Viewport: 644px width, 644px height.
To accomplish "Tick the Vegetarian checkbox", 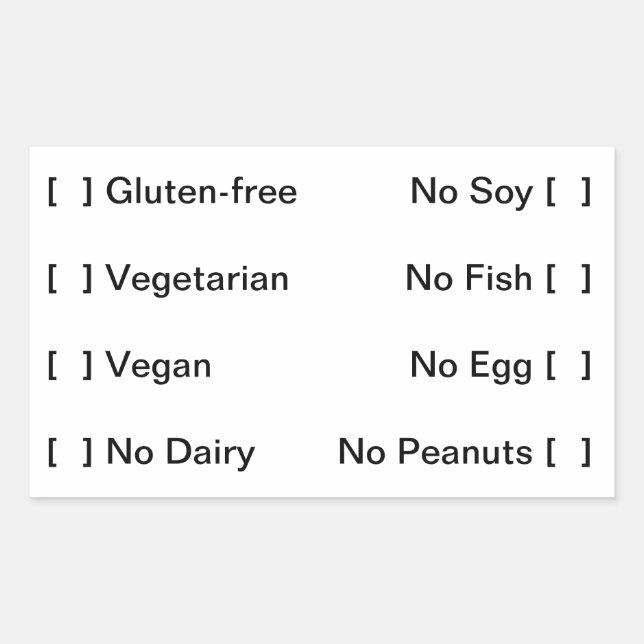I will coord(69,278).
